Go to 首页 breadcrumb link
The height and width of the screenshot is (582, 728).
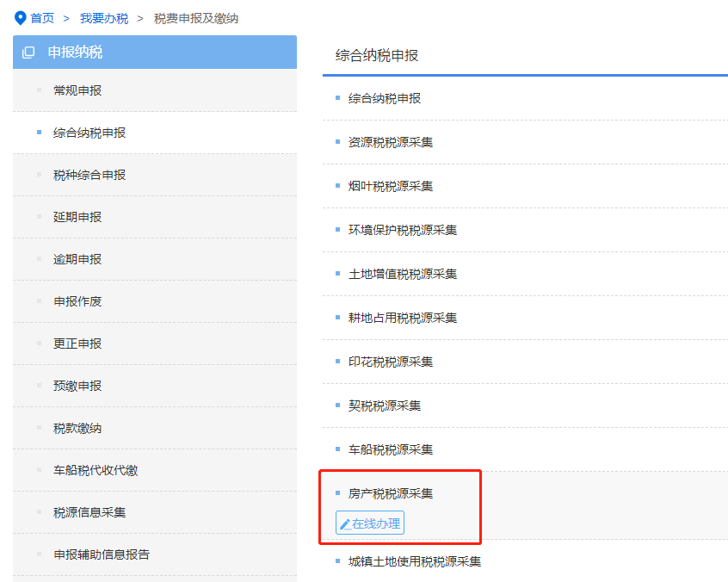click(x=42, y=18)
